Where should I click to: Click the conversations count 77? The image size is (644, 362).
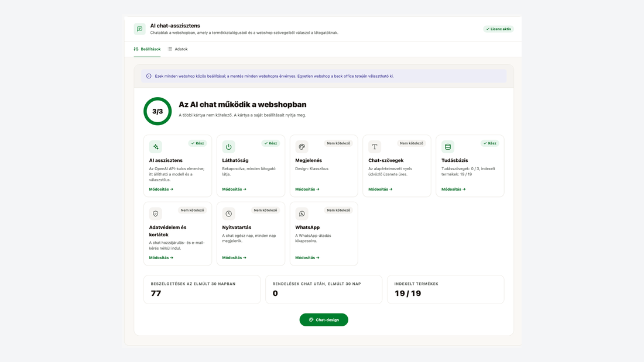156,294
